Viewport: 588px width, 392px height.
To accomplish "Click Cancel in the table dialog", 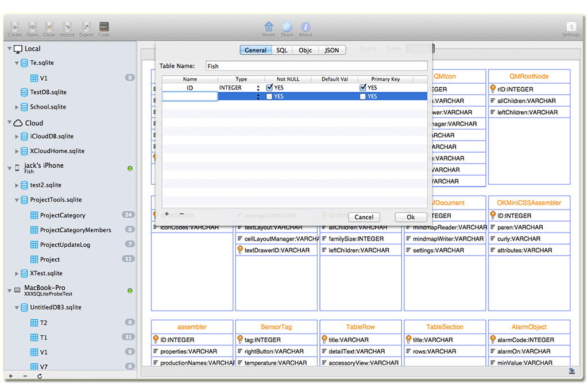I will tap(363, 217).
